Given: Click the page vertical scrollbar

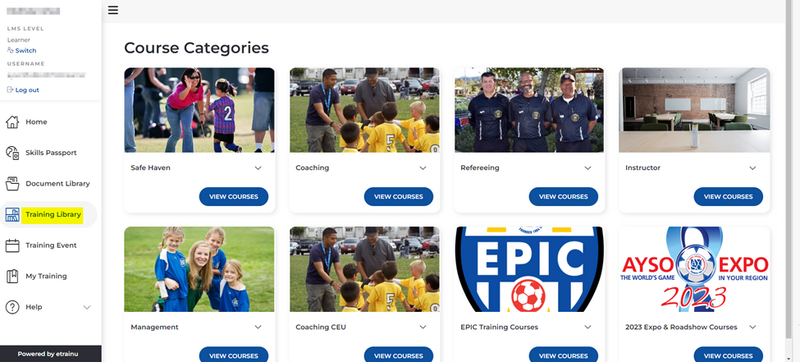Looking at the screenshot, I should [x=791, y=181].
